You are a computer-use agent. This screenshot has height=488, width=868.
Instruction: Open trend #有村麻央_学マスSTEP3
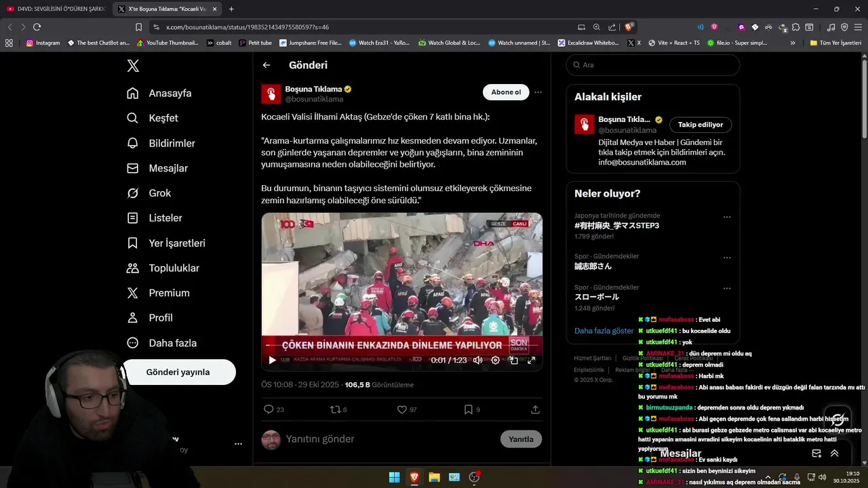coord(616,226)
